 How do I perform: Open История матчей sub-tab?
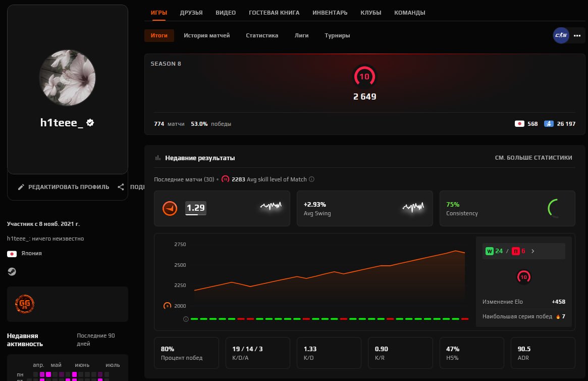[206, 35]
